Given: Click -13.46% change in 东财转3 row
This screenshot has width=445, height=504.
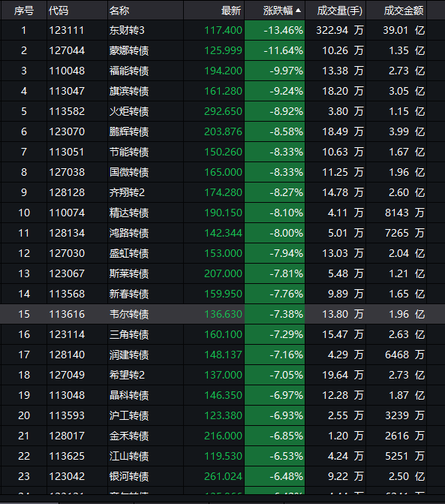Looking at the screenshot, I should [284, 30].
